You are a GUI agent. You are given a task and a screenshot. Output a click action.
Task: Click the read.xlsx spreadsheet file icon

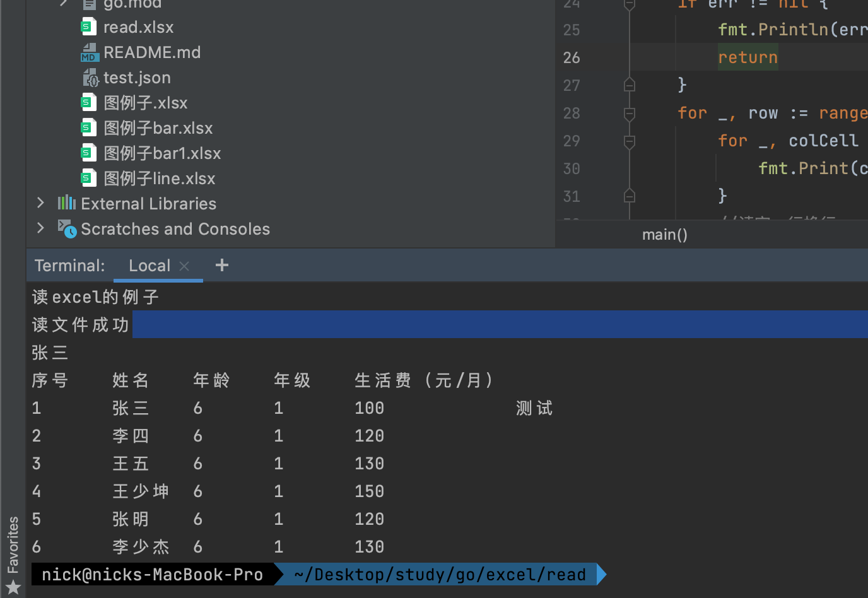click(89, 27)
